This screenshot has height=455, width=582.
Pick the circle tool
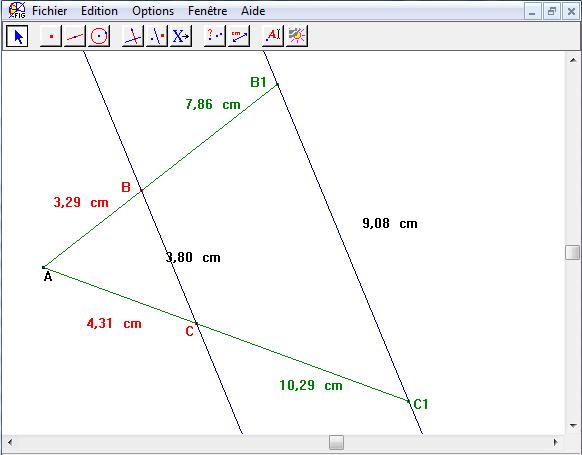[x=99, y=36]
